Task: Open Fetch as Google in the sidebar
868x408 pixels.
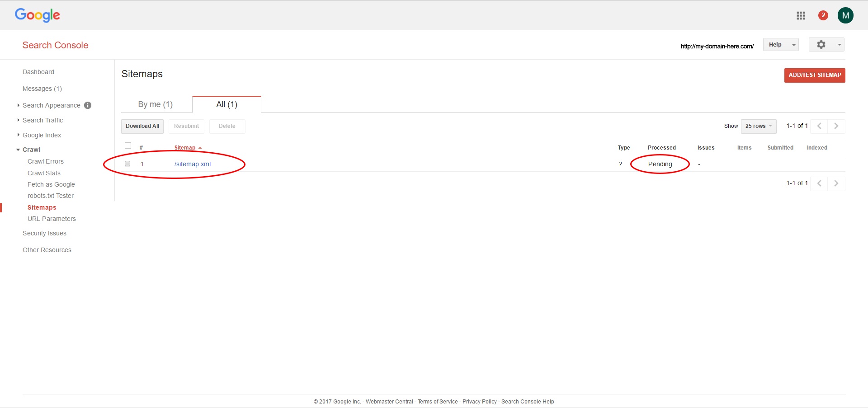Action: [x=51, y=184]
